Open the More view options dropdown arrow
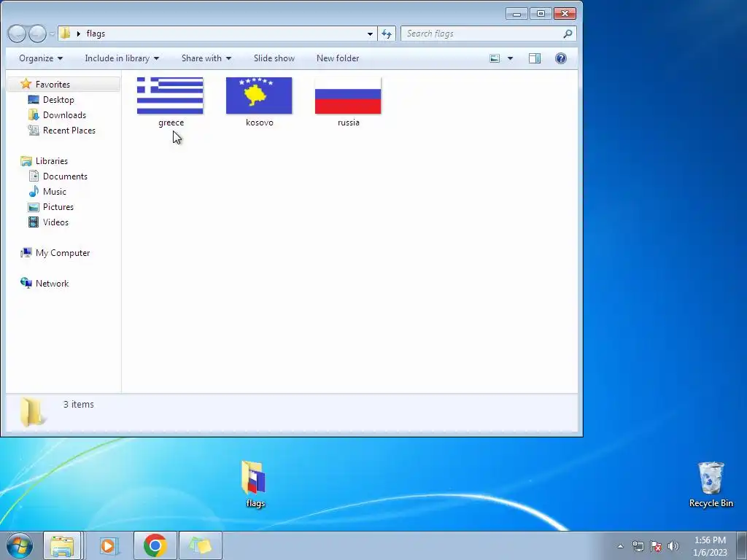This screenshot has height=560, width=747. tap(510, 58)
